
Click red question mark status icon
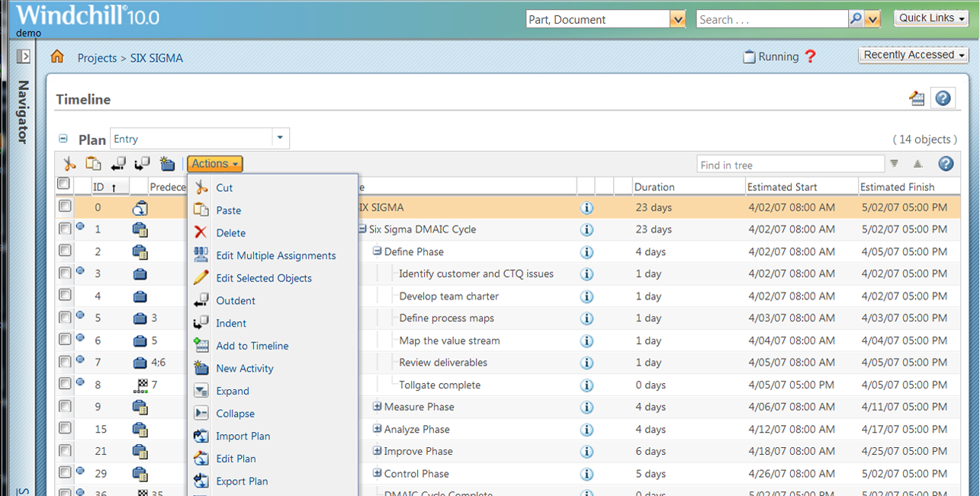(x=810, y=56)
